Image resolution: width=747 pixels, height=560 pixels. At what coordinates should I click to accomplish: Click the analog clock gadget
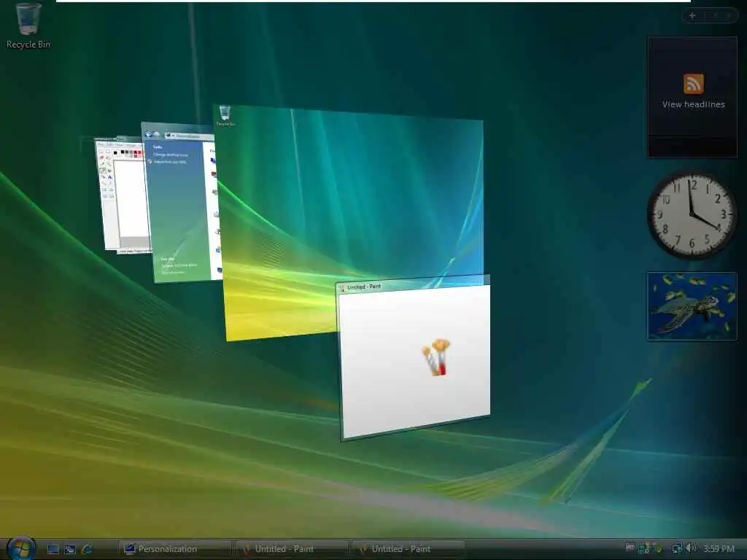pos(692,215)
